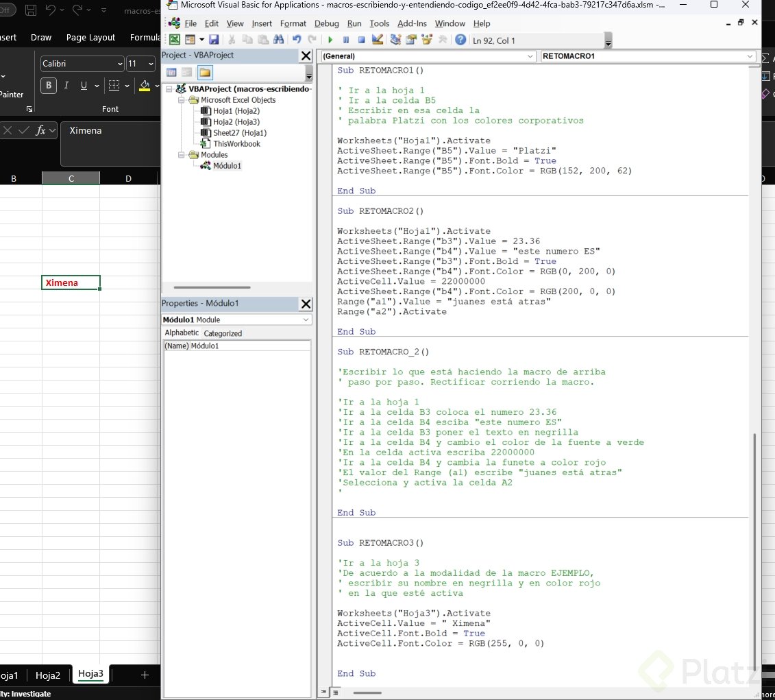Switch to the Hoja2 sheet tab
Viewport: 775px width, 700px height.
(x=48, y=675)
